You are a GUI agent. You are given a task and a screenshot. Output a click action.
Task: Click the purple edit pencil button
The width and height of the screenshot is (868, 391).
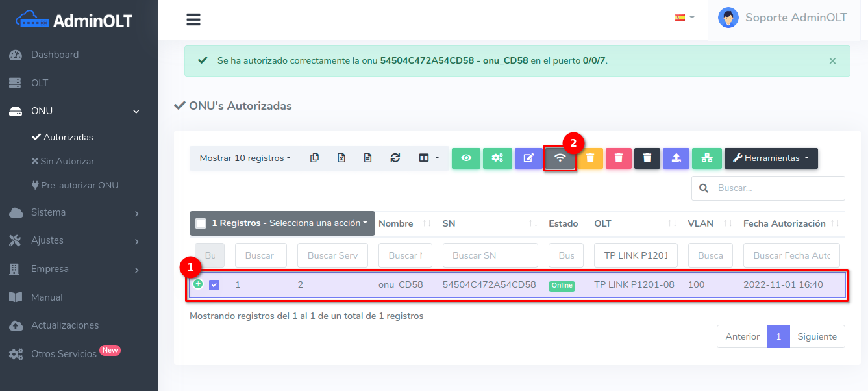[528, 158]
